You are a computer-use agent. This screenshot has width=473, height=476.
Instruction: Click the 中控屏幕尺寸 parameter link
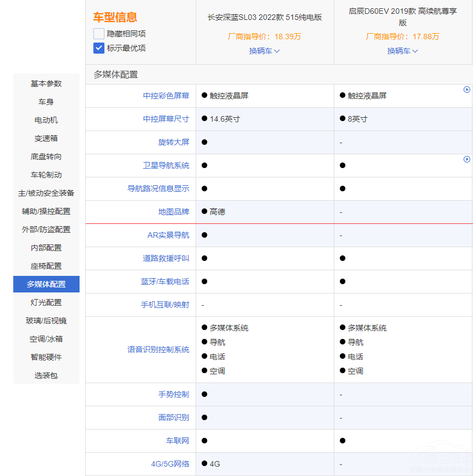pos(166,119)
